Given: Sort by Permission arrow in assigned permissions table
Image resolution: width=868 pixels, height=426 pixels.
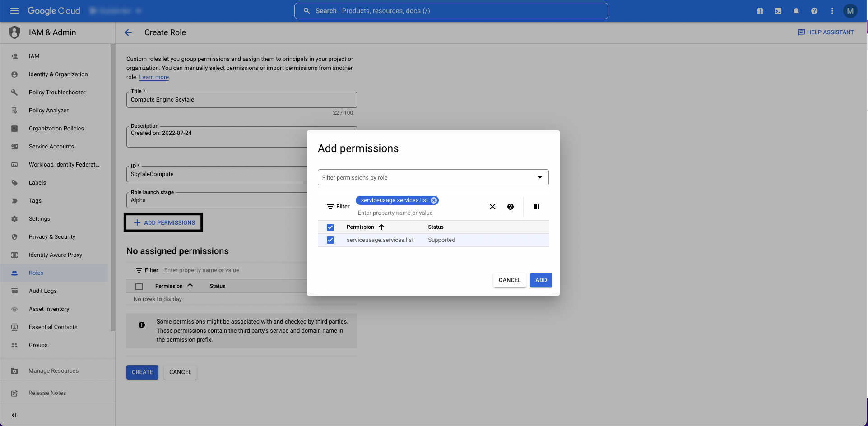Looking at the screenshot, I should click(x=190, y=286).
